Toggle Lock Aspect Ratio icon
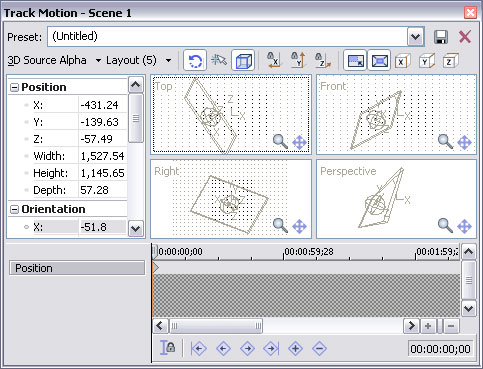483x369 pixels. 355,61
